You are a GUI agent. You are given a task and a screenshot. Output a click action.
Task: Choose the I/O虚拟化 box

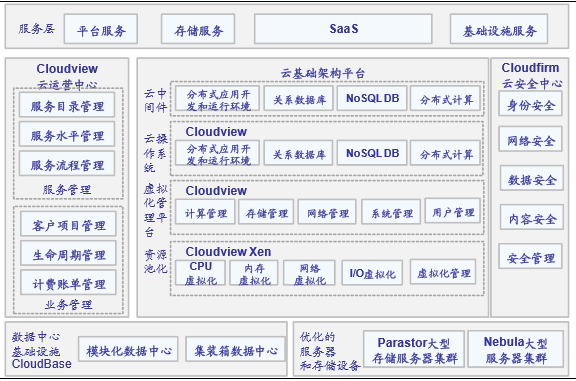pos(372,273)
